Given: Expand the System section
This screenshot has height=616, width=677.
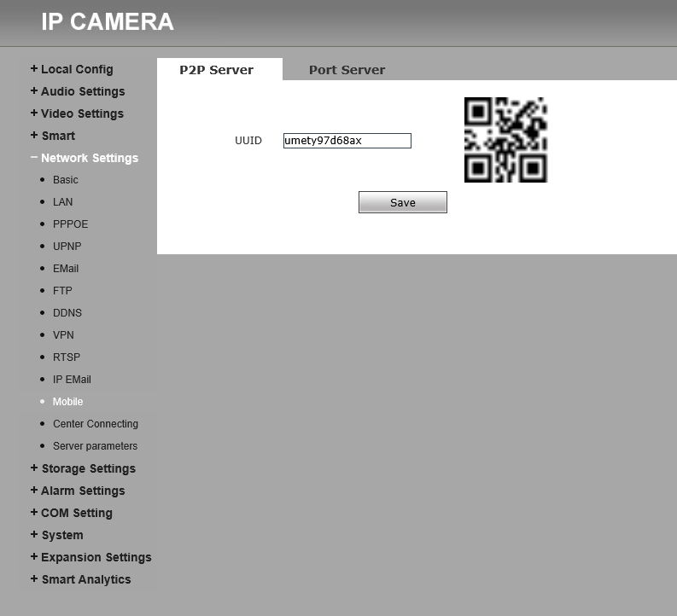Looking at the screenshot, I should (x=56, y=535).
